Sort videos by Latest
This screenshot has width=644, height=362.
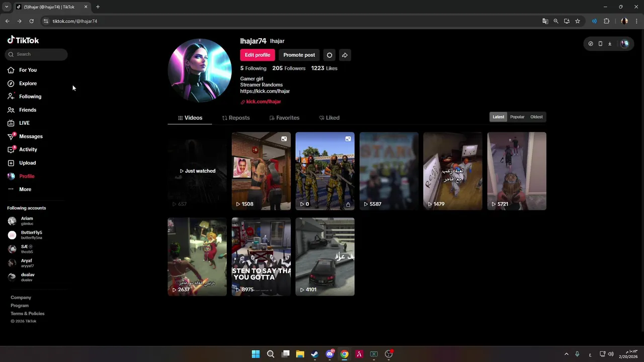(498, 117)
